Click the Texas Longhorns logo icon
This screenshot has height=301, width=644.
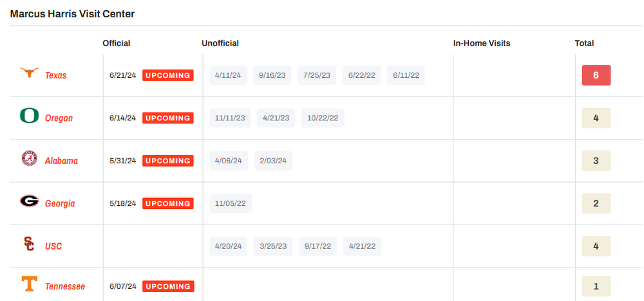29,73
